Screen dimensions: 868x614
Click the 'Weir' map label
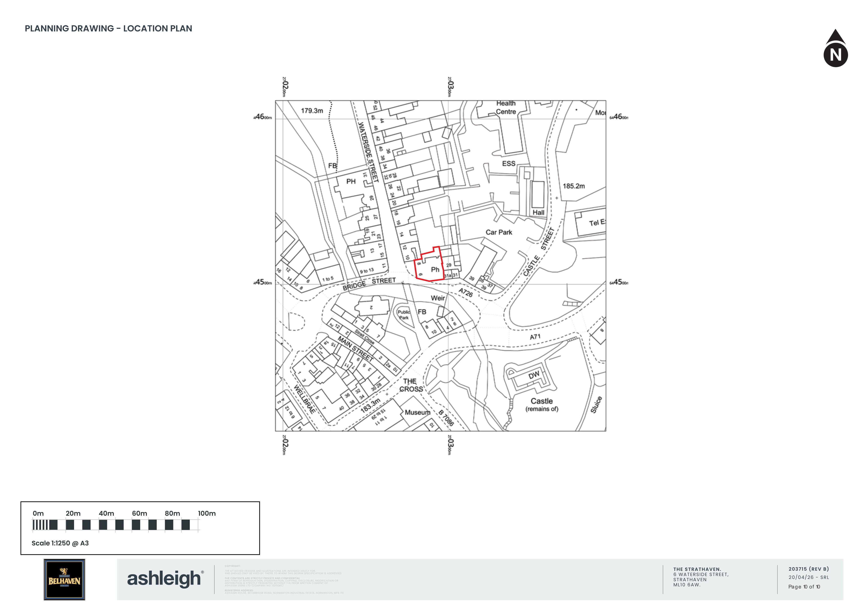438,298
